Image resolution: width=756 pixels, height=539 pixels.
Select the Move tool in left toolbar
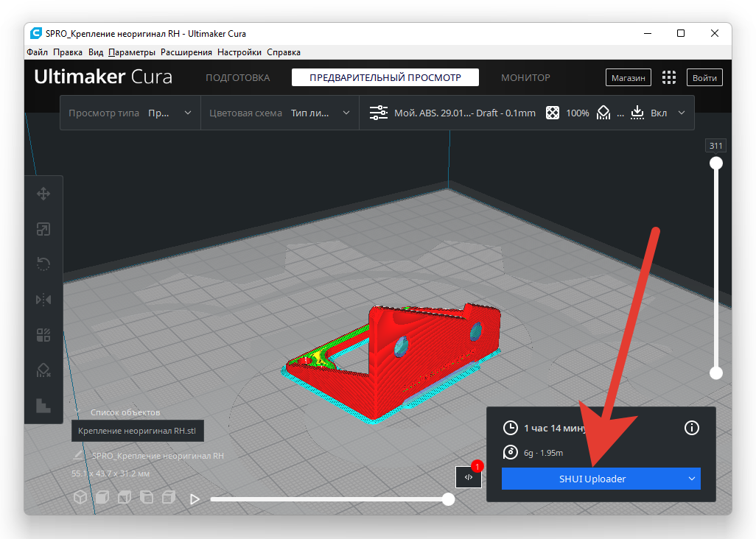pos(43,194)
